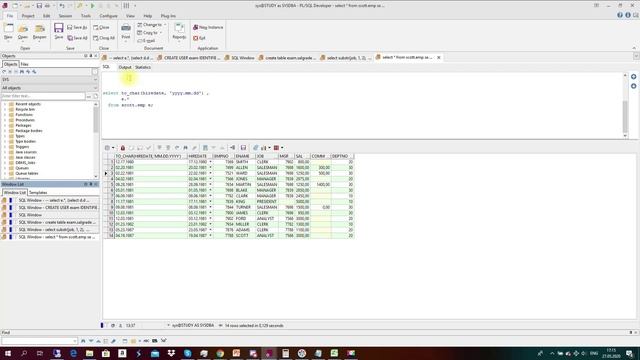
Task: Click the New Instance ribbon button
Action: click(208, 27)
